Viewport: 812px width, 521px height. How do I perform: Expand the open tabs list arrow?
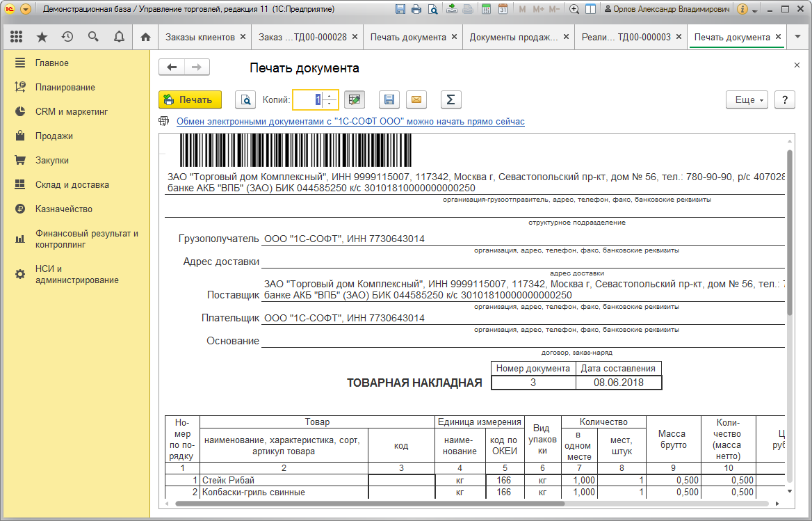point(798,37)
